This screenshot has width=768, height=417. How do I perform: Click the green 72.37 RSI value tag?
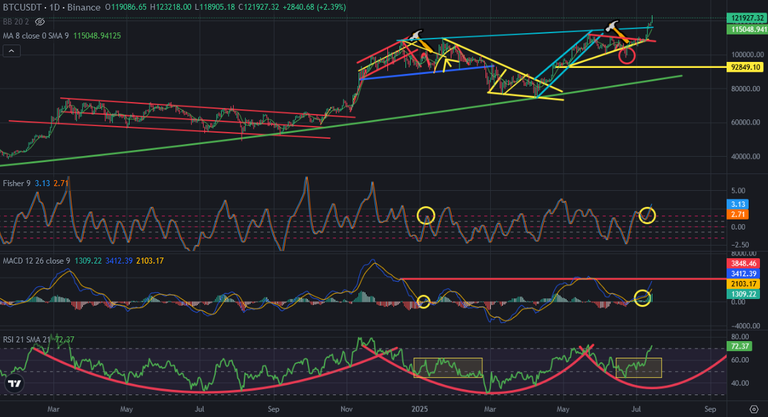click(740, 346)
